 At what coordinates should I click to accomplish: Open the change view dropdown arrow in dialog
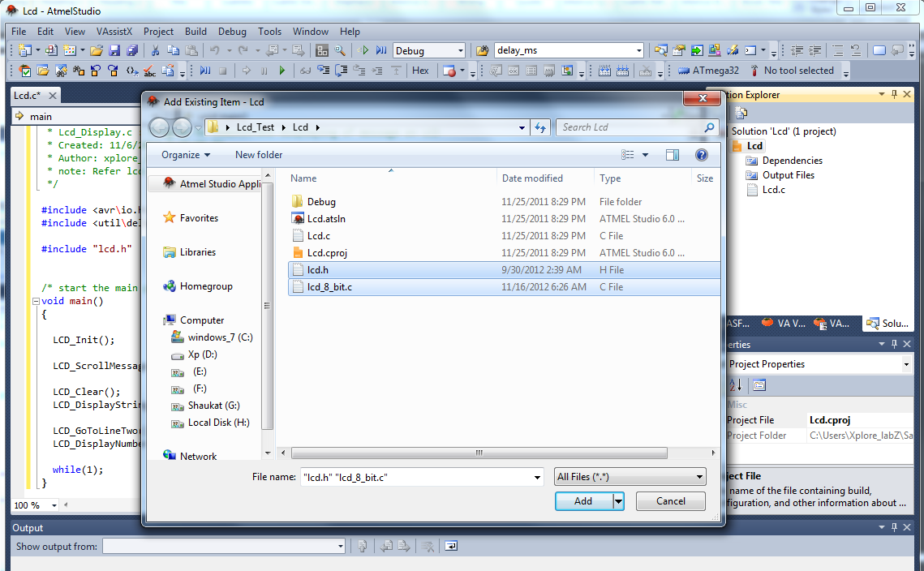[645, 155]
